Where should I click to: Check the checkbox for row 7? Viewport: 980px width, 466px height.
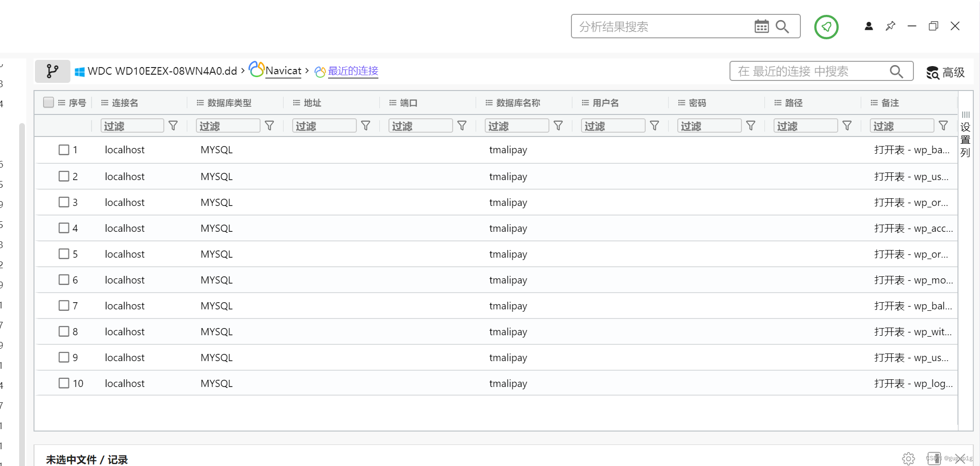coord(64,306)
